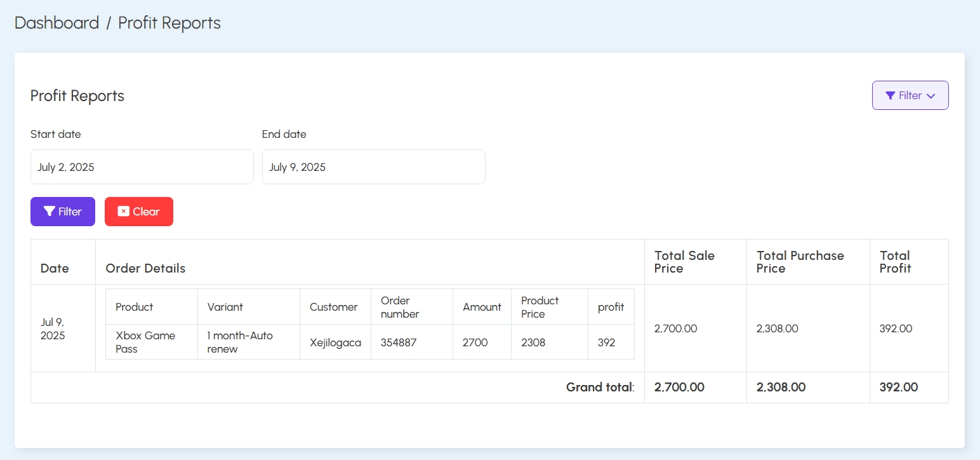Screen dimensions: 980x460
Task: Select order number 354887
Action: (x=399, y=342)
